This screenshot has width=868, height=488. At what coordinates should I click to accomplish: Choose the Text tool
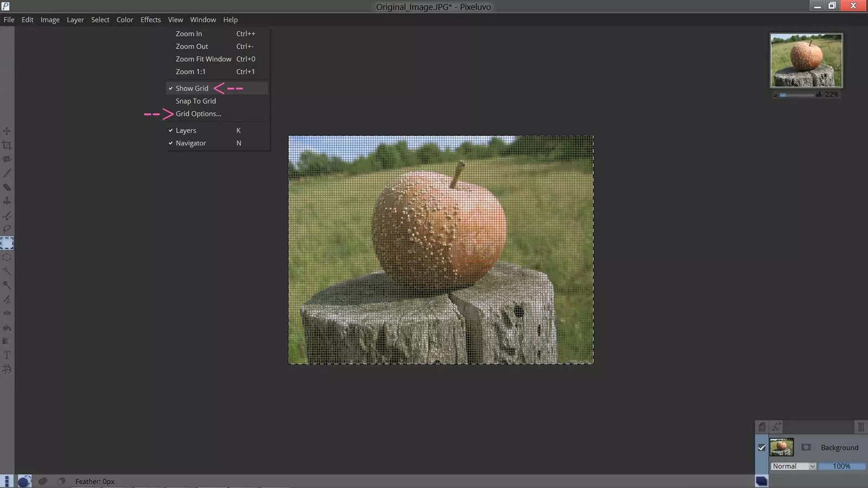click(7, 355)
